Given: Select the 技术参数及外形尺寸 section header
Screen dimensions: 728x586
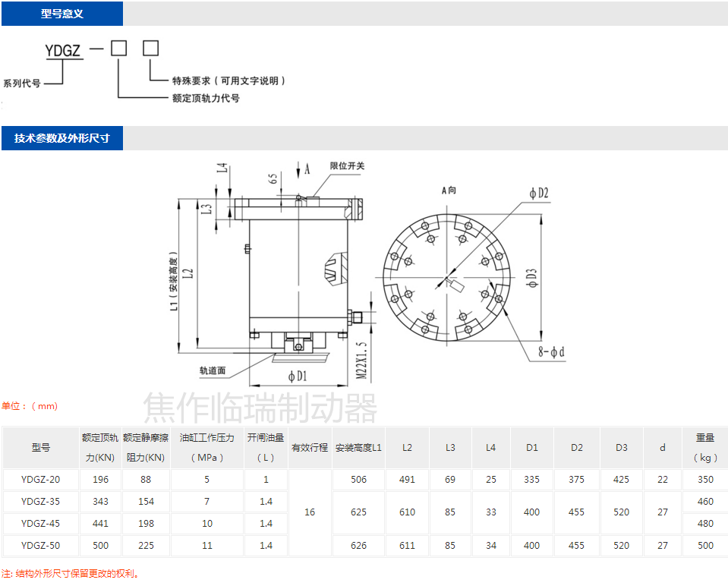Looking at the screenshot, I should (x=61, y=137).
